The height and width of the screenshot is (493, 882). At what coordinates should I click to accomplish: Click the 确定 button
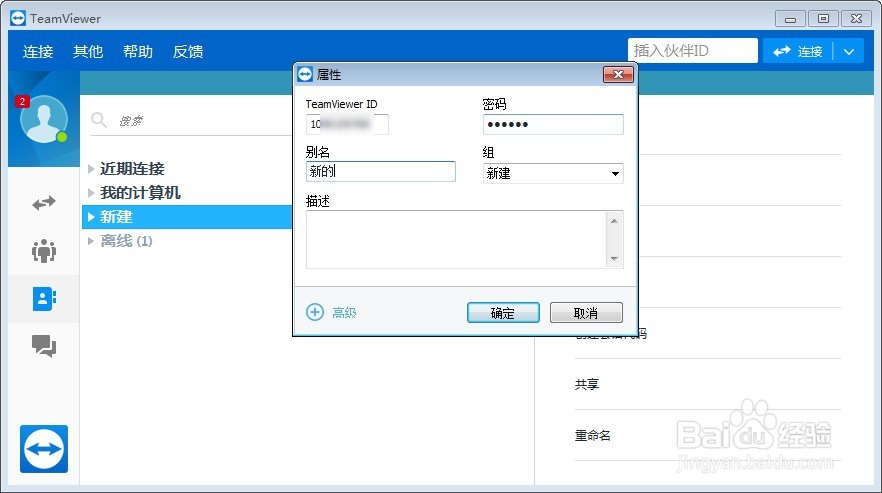coord(503,312)
